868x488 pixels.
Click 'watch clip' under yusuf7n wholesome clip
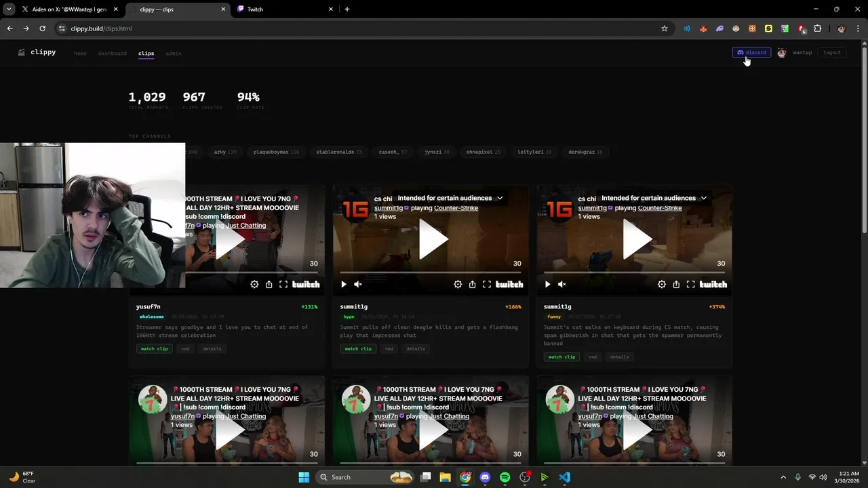click(154, 348)
